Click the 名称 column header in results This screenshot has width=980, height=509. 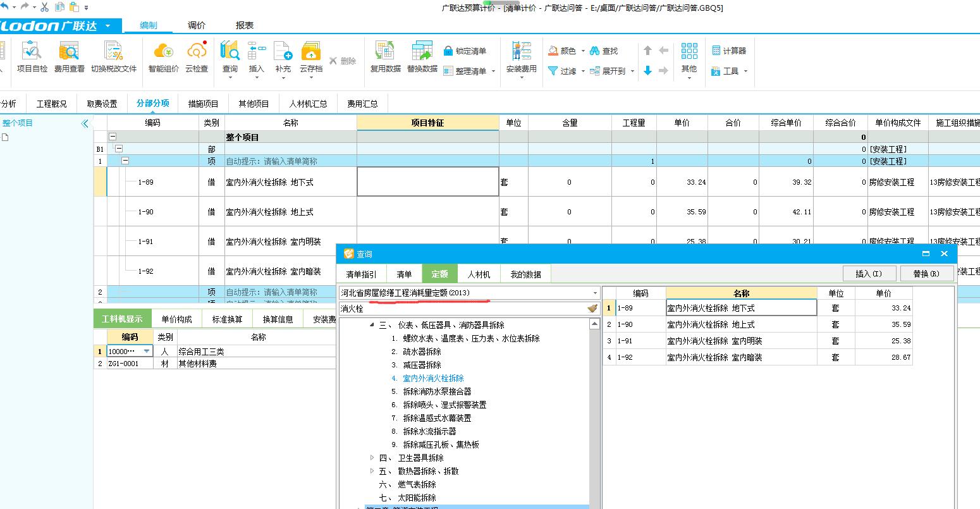click(742, 293)
